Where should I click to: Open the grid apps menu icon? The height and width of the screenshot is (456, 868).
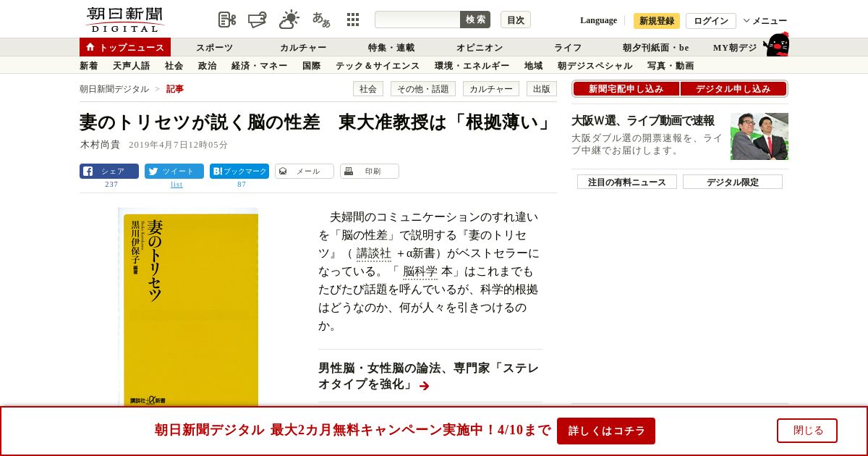353,20
